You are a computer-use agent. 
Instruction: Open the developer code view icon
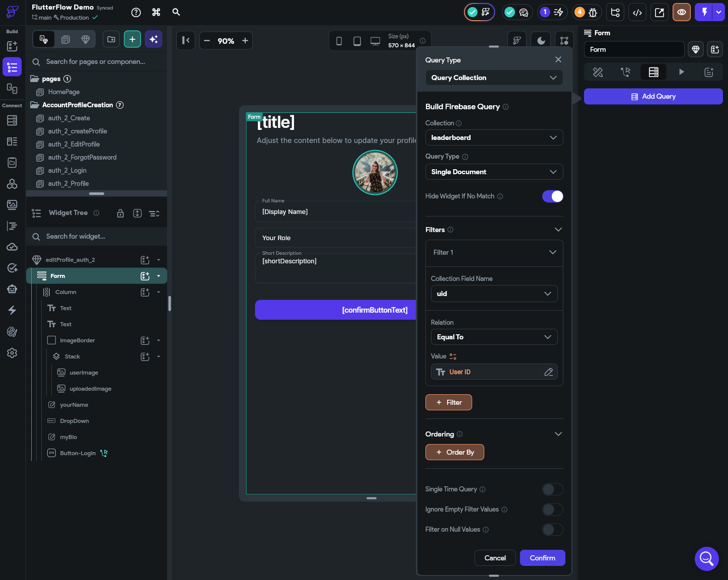(637, 12)
